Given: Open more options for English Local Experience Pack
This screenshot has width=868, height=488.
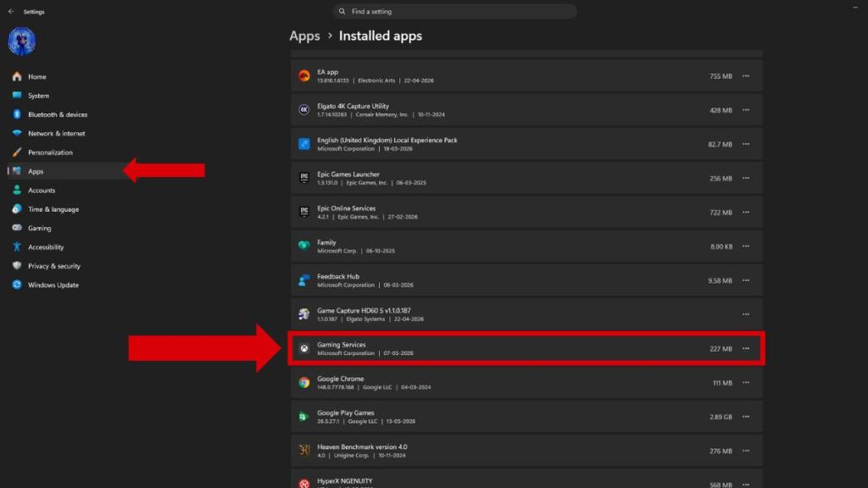Looking at the screenshot, I should coord(746,144).
